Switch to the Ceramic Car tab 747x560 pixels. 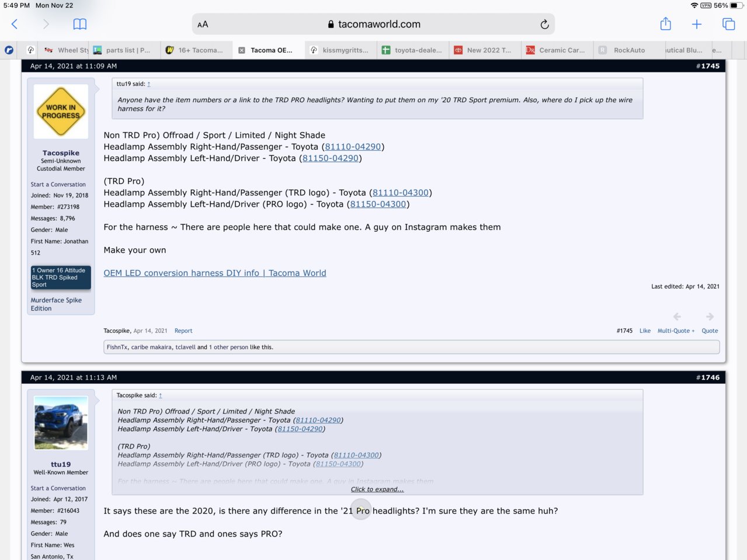[x=557, y=50]
